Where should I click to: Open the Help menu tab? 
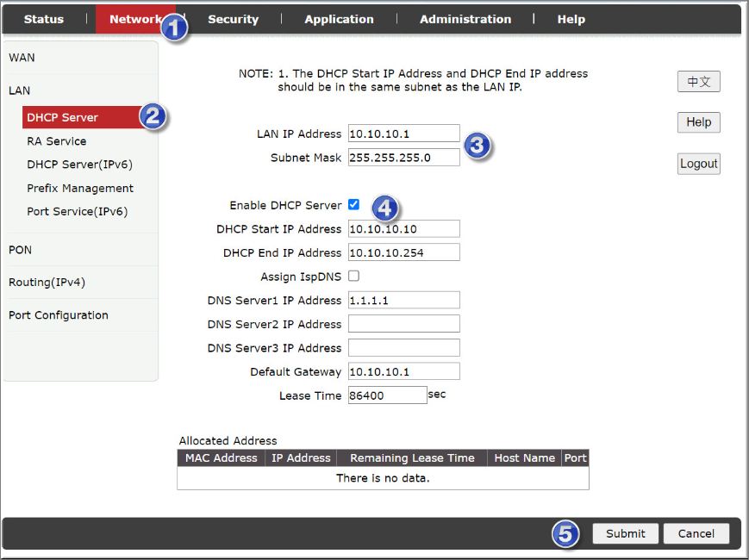[571, 19]
